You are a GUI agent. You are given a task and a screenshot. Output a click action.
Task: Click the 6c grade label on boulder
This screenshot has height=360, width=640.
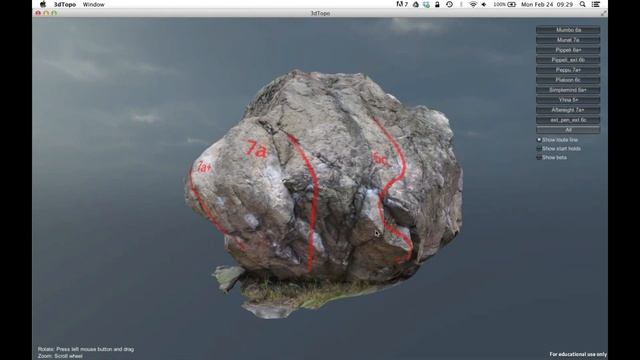pyautogui.click(x=380, y=158)
